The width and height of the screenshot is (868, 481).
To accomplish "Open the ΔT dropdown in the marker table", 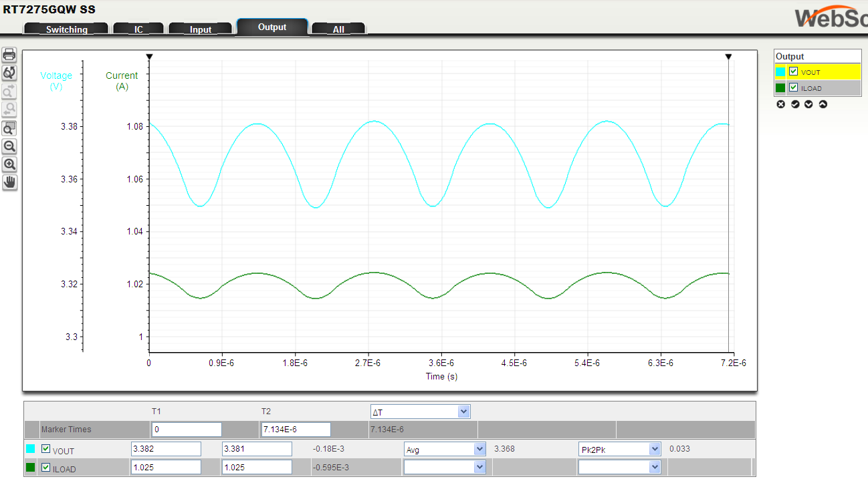I will (x=420, y=411).
